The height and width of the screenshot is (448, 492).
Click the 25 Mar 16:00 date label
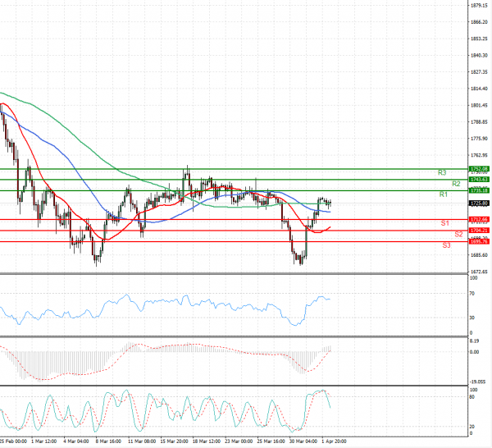tap(271, 441)
